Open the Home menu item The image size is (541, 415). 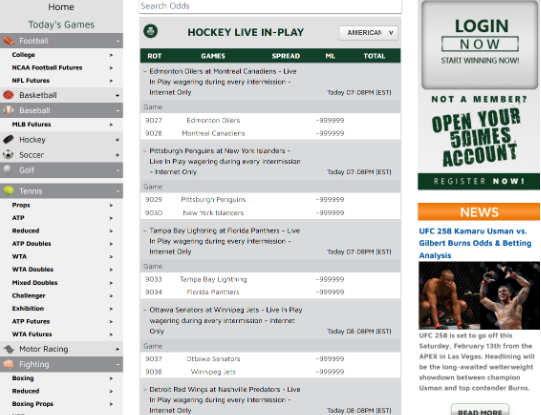(x=61, y=7)
